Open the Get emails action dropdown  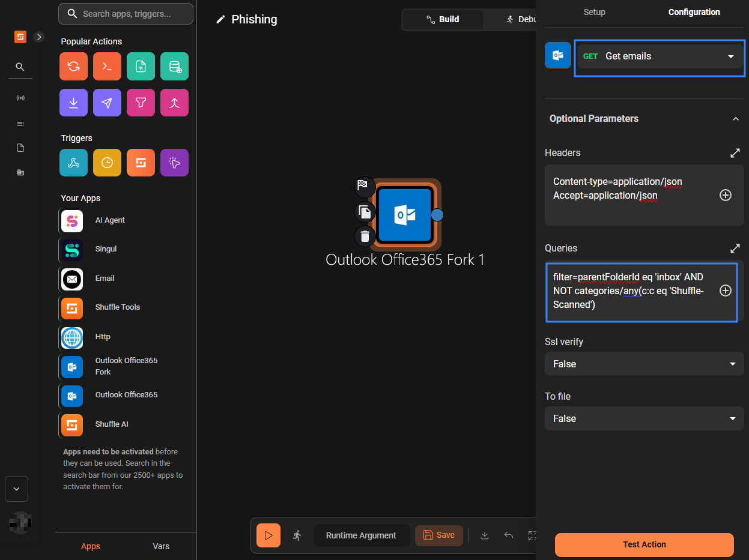click(660, 56)
